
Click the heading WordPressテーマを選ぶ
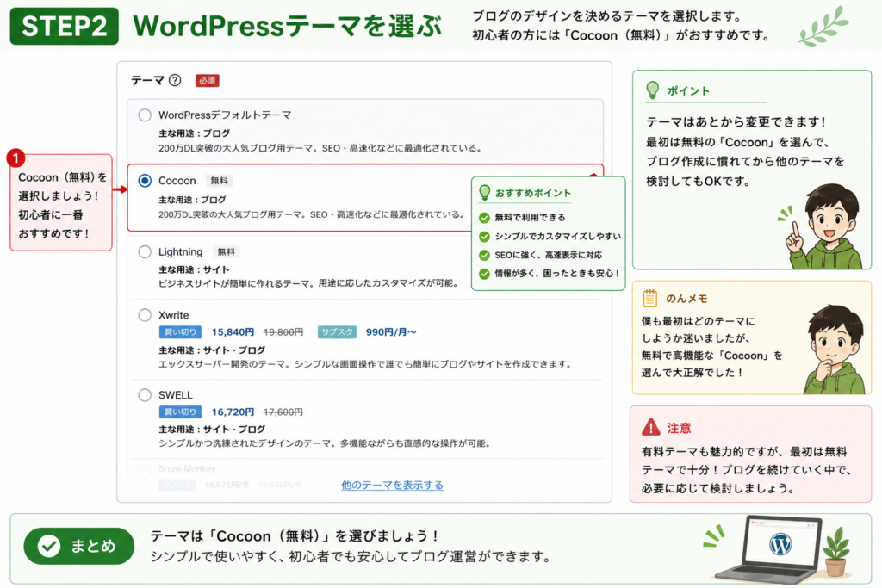tap(288, 26)
